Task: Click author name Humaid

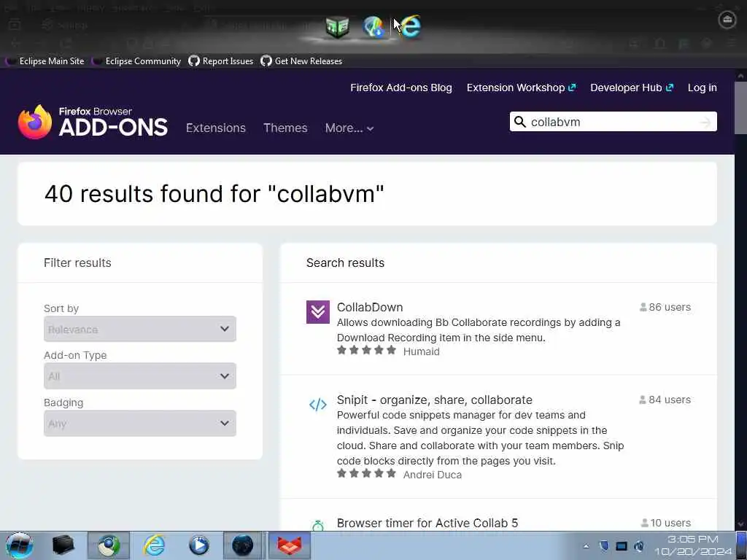Action: pyautogui.click(x=421, y=351)
